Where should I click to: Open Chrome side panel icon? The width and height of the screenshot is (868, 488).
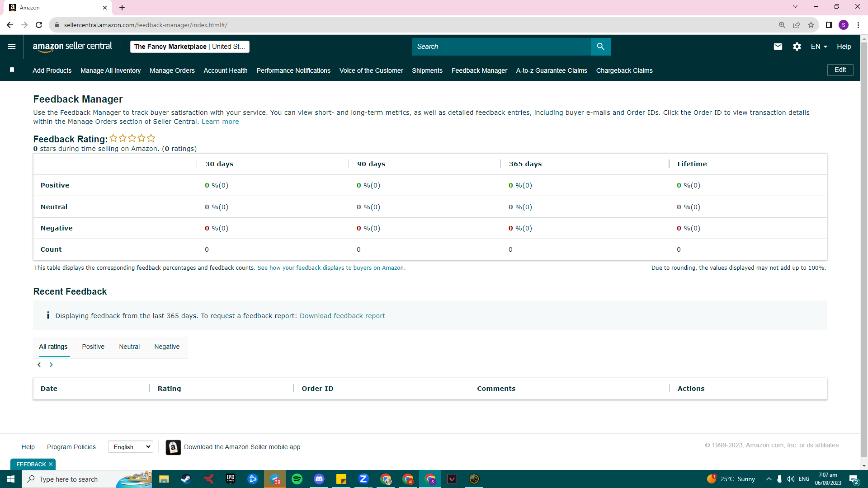[829, 25]
